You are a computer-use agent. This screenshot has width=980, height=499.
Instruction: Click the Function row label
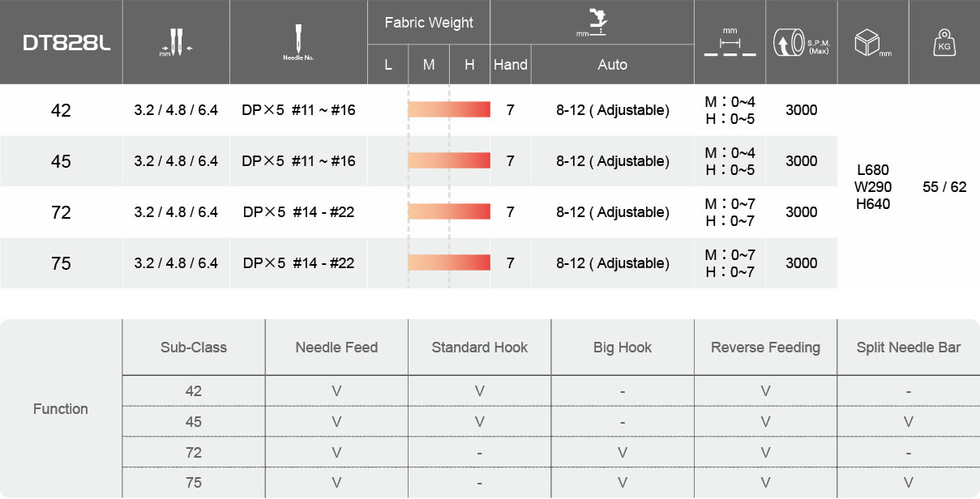(61, 409)
